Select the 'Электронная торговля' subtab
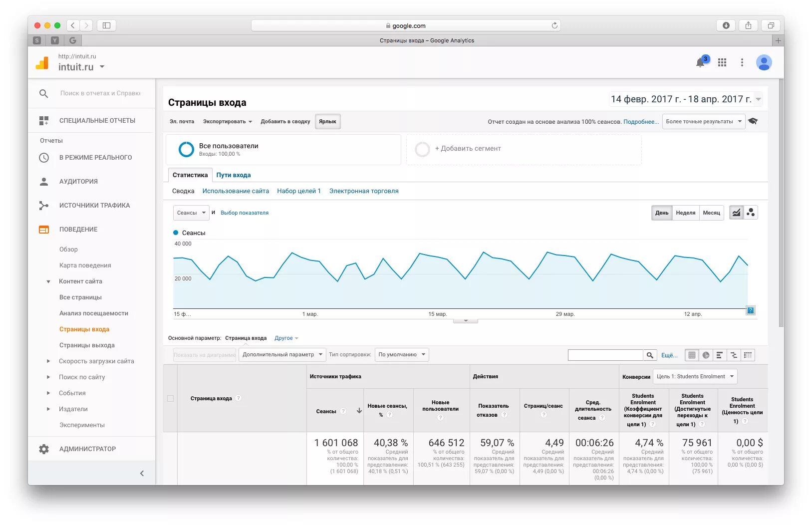Viewport: 812px width, 525px height. (364, 191)
